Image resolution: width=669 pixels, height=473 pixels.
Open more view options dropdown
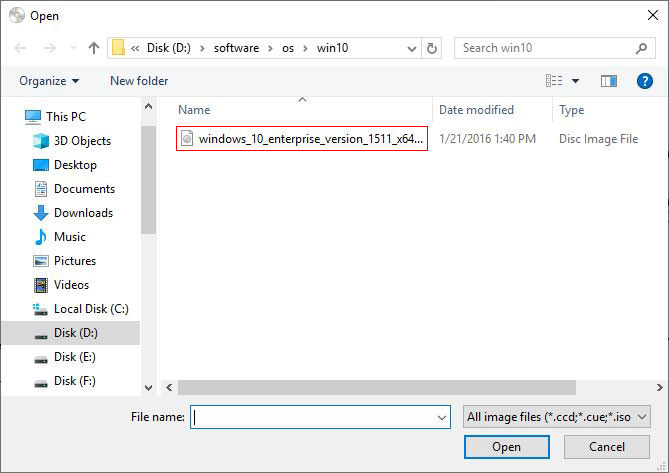point(576,81)
